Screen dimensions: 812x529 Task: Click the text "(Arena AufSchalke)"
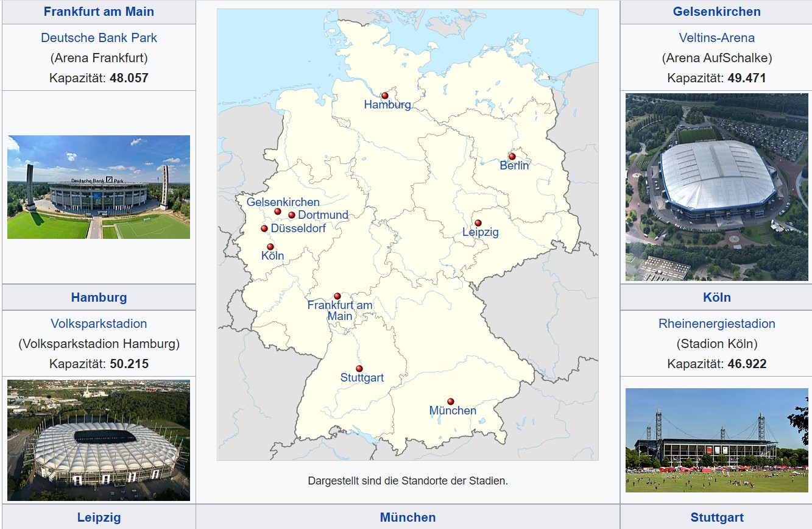click(717, 58)
